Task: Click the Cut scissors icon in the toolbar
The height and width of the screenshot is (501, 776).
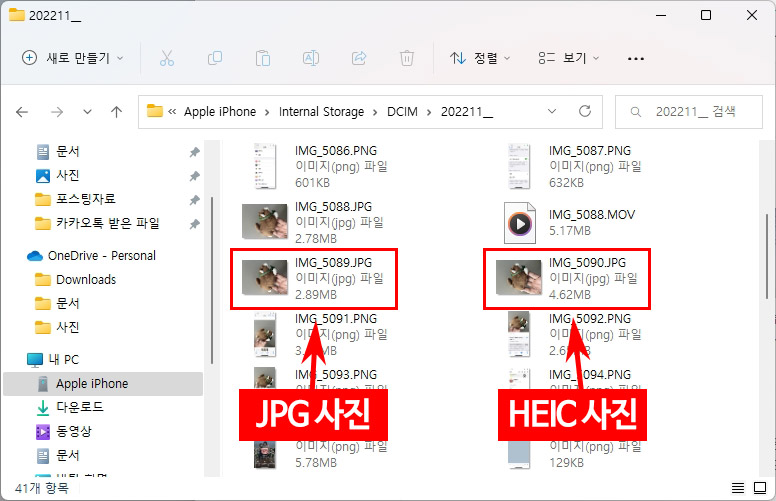Action: click(167, 58)
